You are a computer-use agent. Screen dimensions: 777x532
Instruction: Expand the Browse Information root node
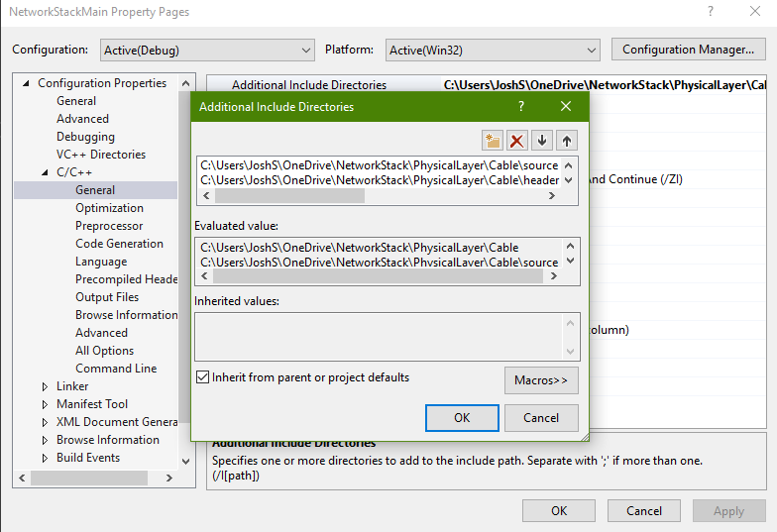pos(46,440)
